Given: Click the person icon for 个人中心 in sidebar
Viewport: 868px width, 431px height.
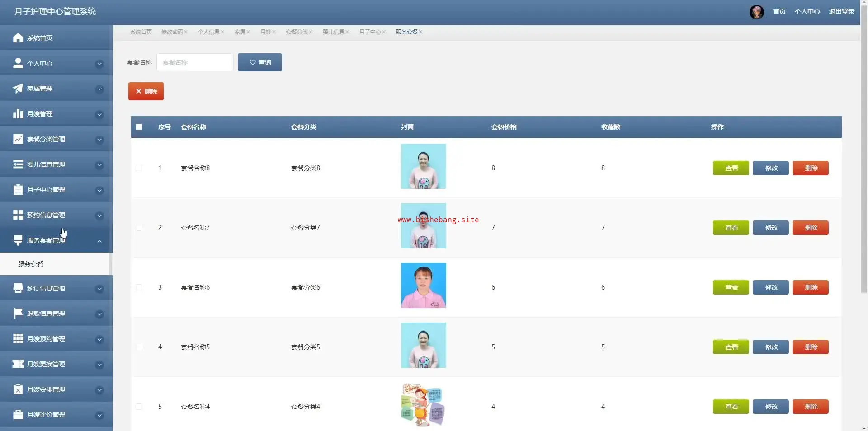Looking at the screenshot, I should pos(18,63).
